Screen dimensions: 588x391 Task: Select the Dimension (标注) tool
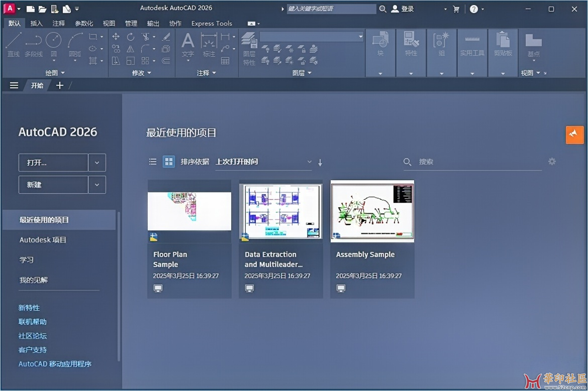pos(209,44)
